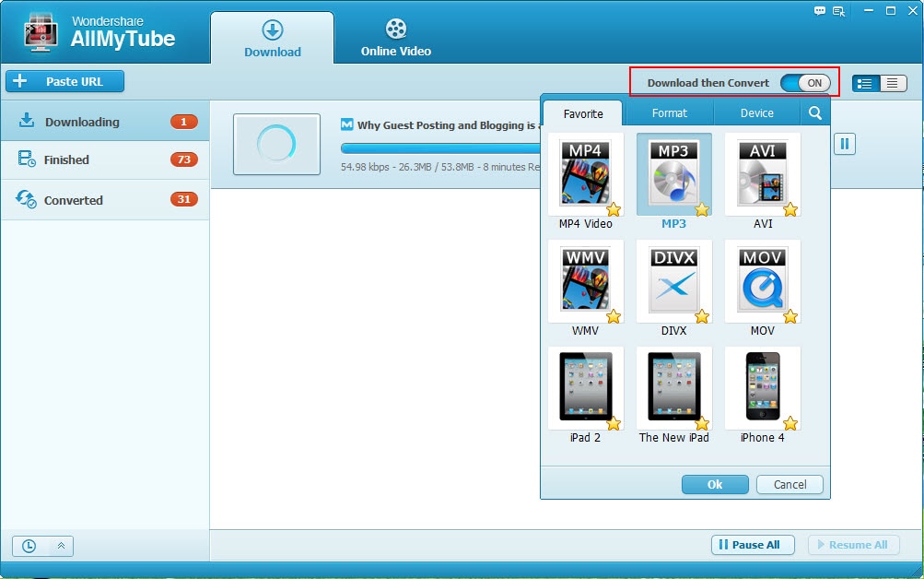Switch to compact list view icon
Viewport: 924px width, 579px height.
[x=892, y=83]
